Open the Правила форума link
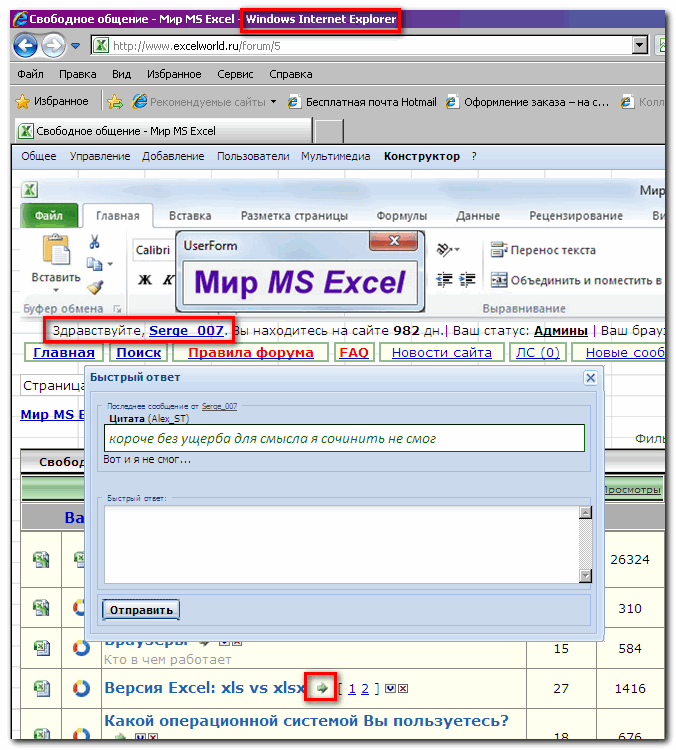 [251, 353]
